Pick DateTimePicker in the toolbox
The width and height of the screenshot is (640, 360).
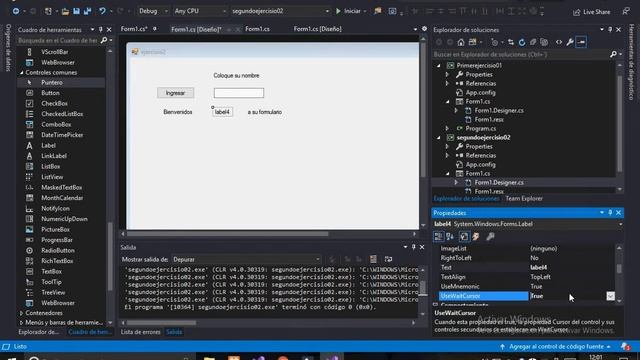click(62, 135)
